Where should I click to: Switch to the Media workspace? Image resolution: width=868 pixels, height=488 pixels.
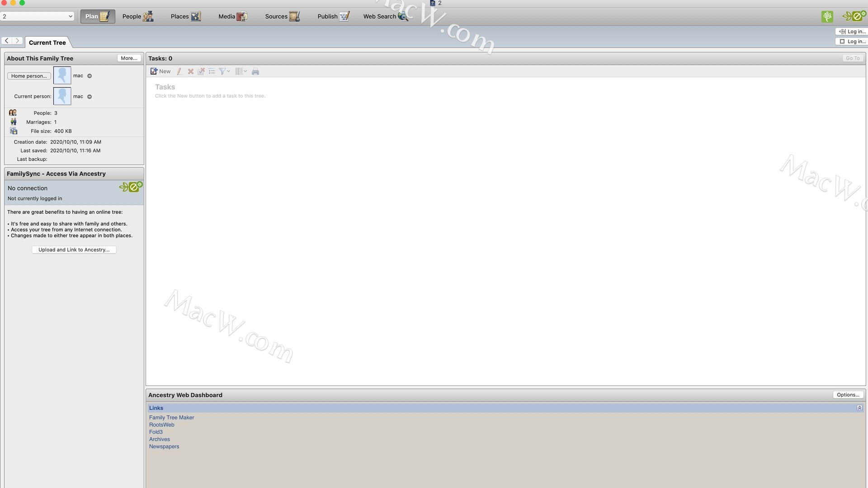[232, 16]
